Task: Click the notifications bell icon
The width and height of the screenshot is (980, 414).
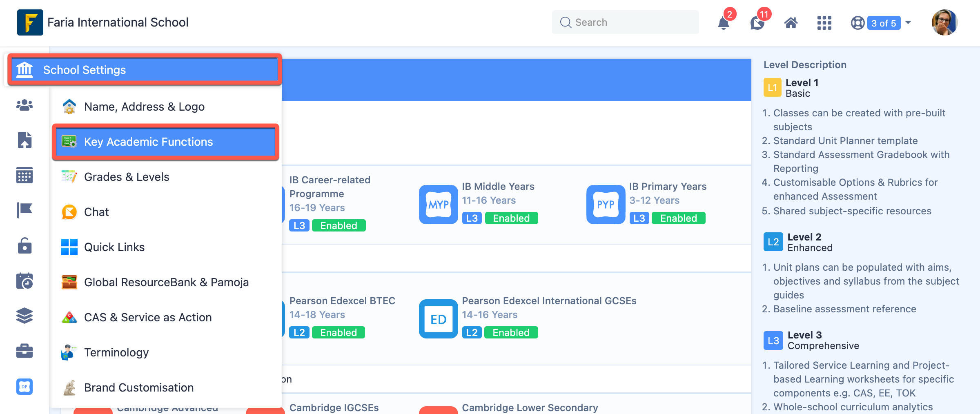Action: [724, 22]
